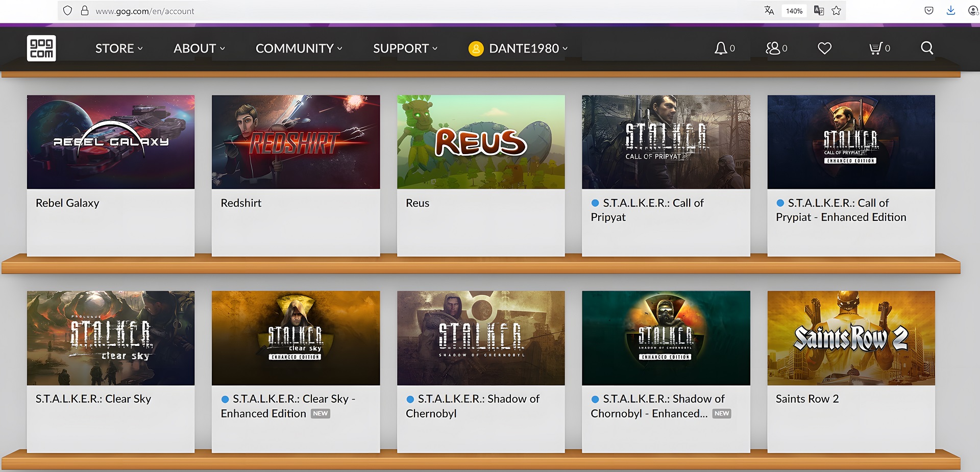This screenshot has width=980, height=472.
Task: Open the Redshirt cover art
Action: tap(296, 142)
